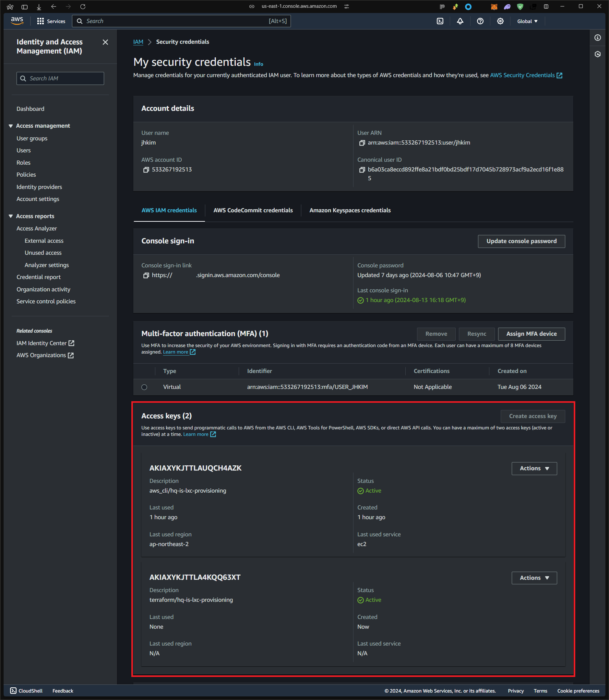Open Access Analyzer in sidebar
Image resolution: width=609 pixels, height=700 pixels.
(36, 228)
